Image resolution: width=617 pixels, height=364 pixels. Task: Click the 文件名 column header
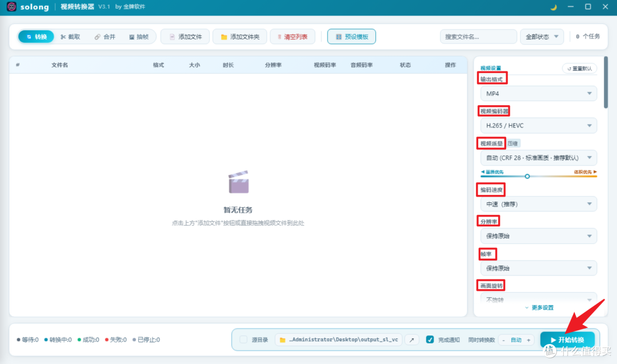pyautogui.click(x=60, y=65)
